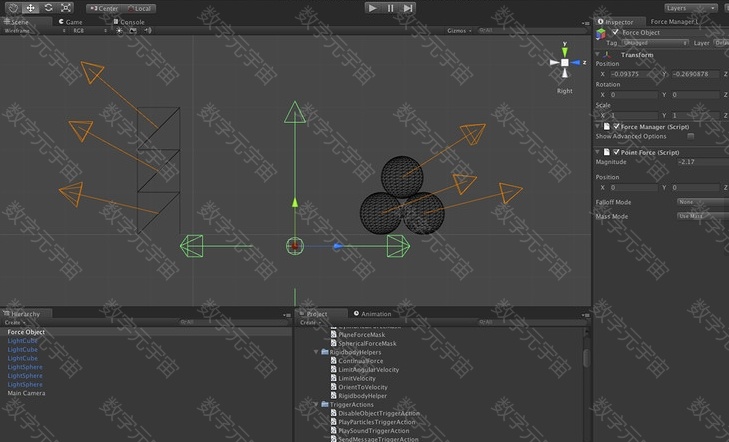Disable the Force Manager script checkbox
Image resolution: width=729 pixels, height=442 pixels.
(x=616, y=126)
